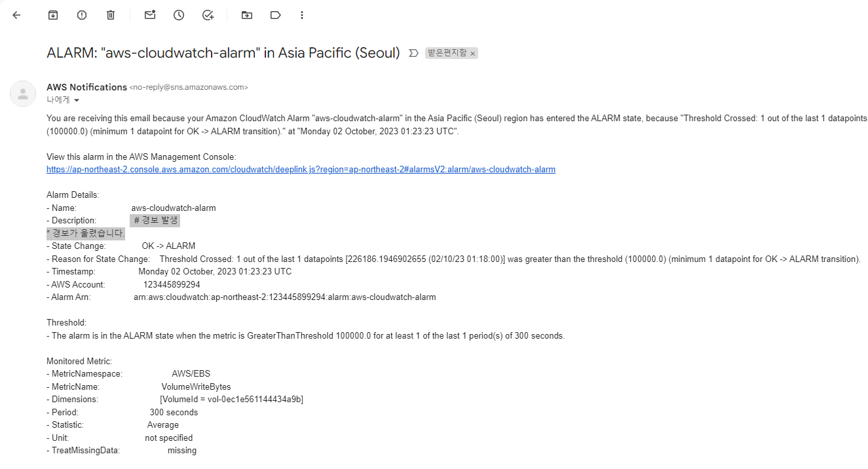
Task: Snooze this email with clock icon
Action: (179, 15)
